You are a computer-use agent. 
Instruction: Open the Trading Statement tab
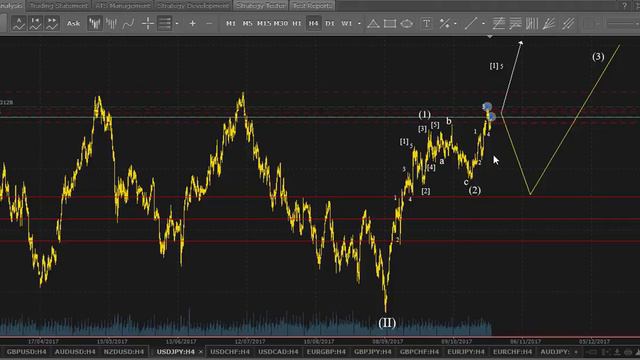(59, 6)
